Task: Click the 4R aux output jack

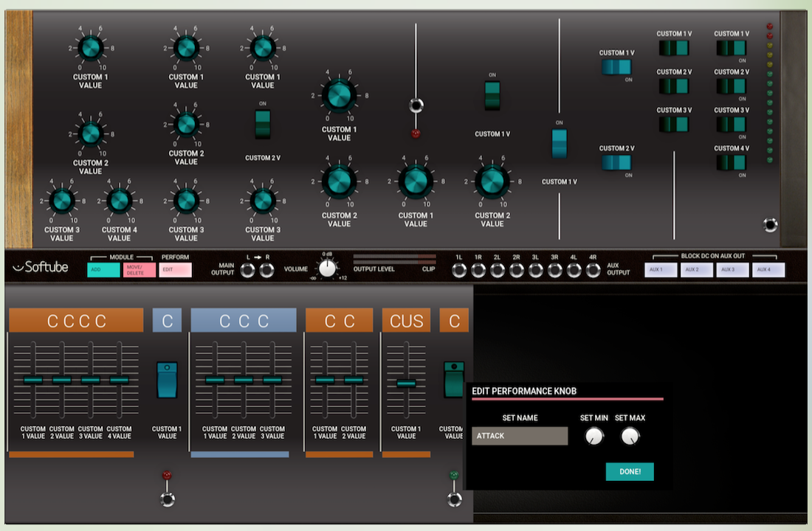Action: coord(593,271)
